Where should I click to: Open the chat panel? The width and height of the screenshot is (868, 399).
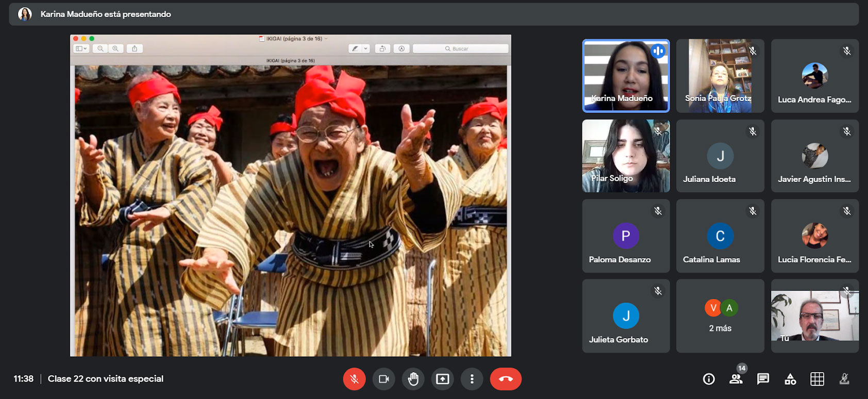point(763,379)
